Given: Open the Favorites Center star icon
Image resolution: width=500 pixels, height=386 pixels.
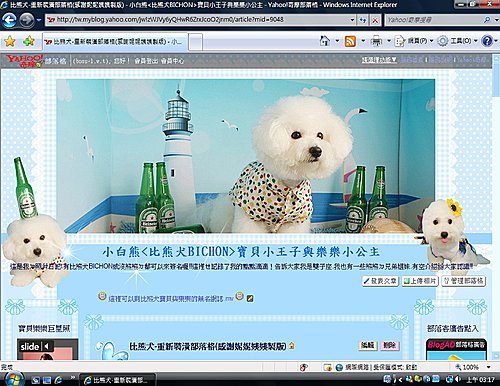Looking at the screenshot, I should tap(10, 41).
